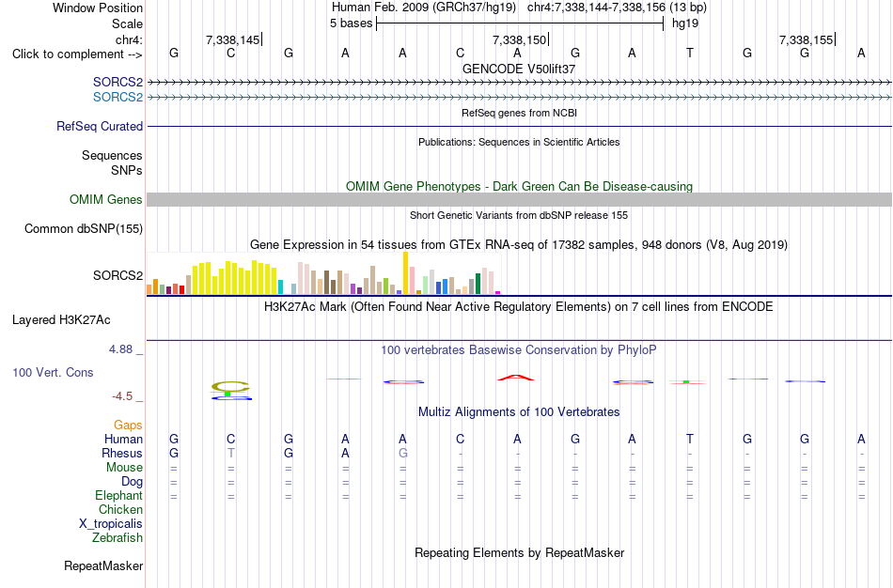
Task: Click the yellow C logo in the PhyloP track
Action: pyautogui.click(x=230, y=386)
